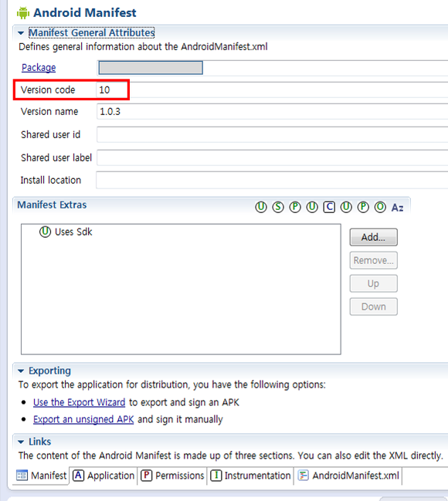Viewport: 448px width, 501px height.
Task: Click the S filter icon in Manifest Extras
Action: [x=278, y=207]
